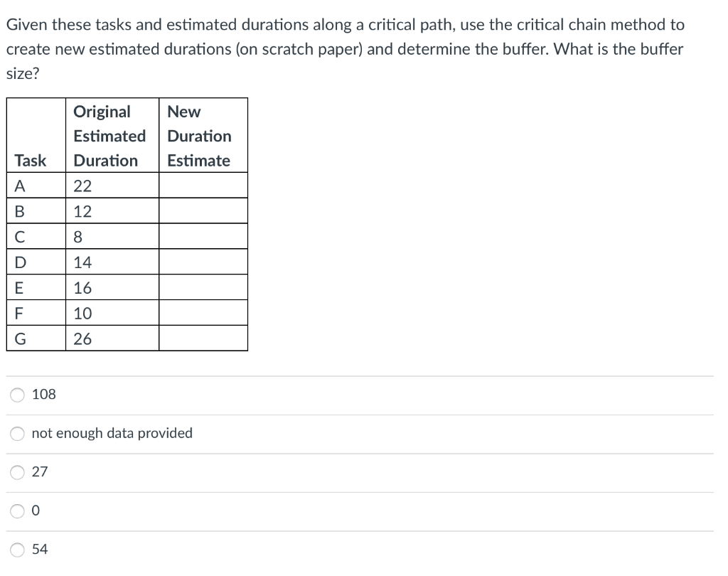Click the "New Duration Estimate" column header

click(x=201, y=135)
